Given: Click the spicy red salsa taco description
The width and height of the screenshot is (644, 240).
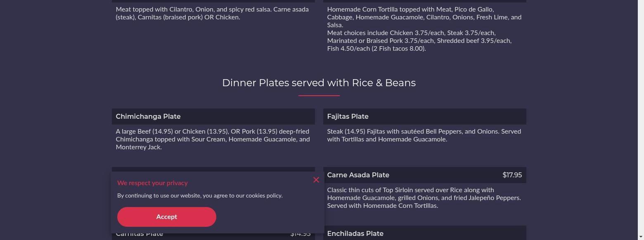Looking at the screenshot, I should click(212, 13).
